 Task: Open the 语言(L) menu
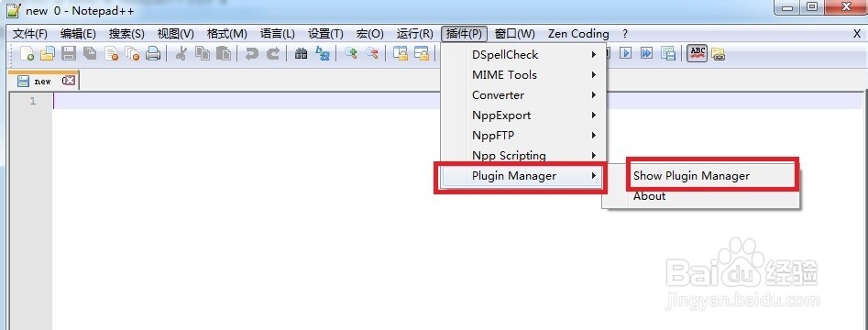click(x=278, y=34)
